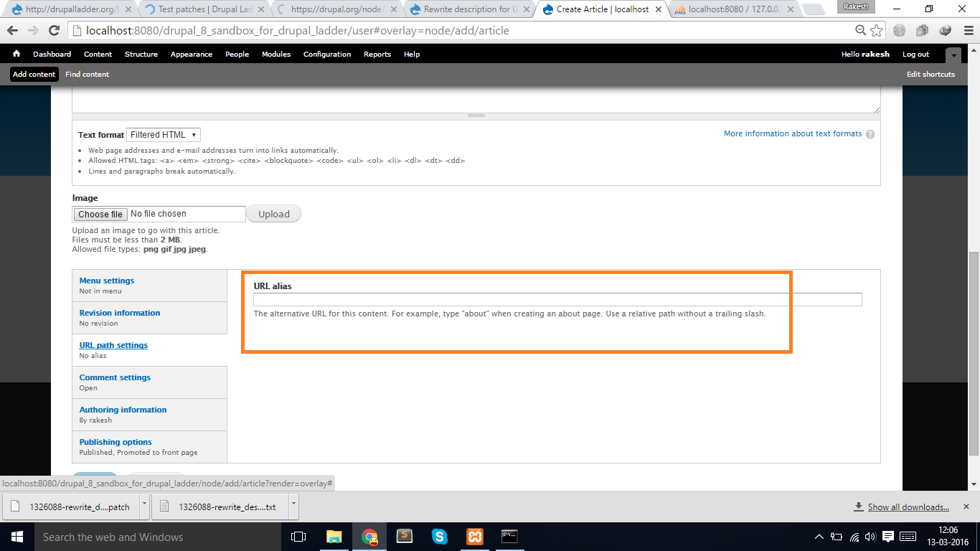Open Skype from the taskbar

point(439,536)
